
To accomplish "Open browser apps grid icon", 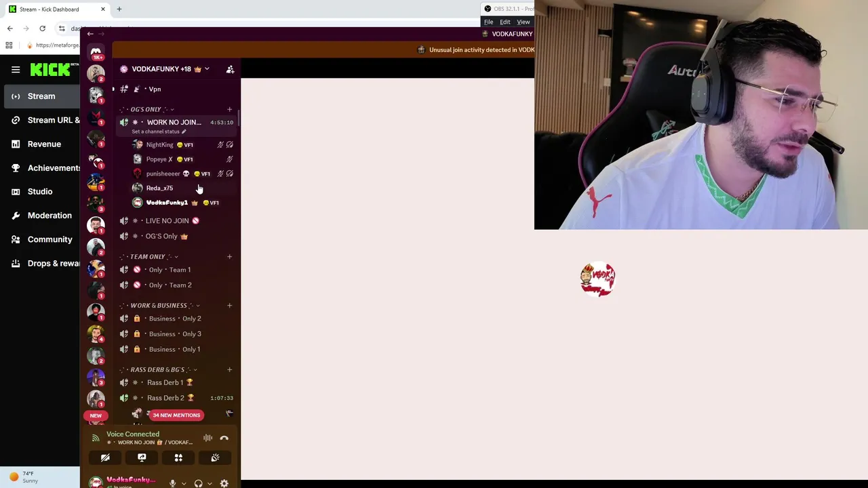I will click(9, 45).
